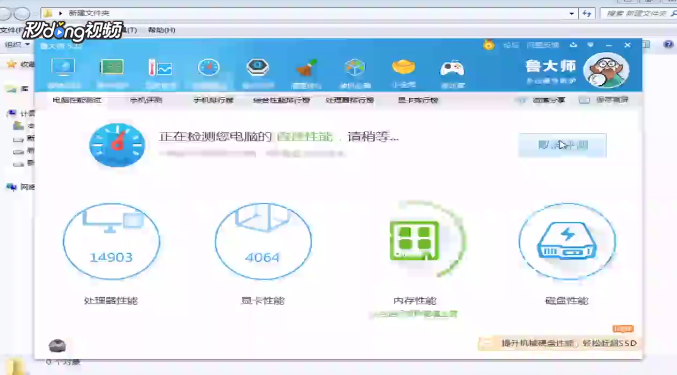677x375 pixels.
Task: Click the folder icon in address bar
Action: tap(48, 13)
